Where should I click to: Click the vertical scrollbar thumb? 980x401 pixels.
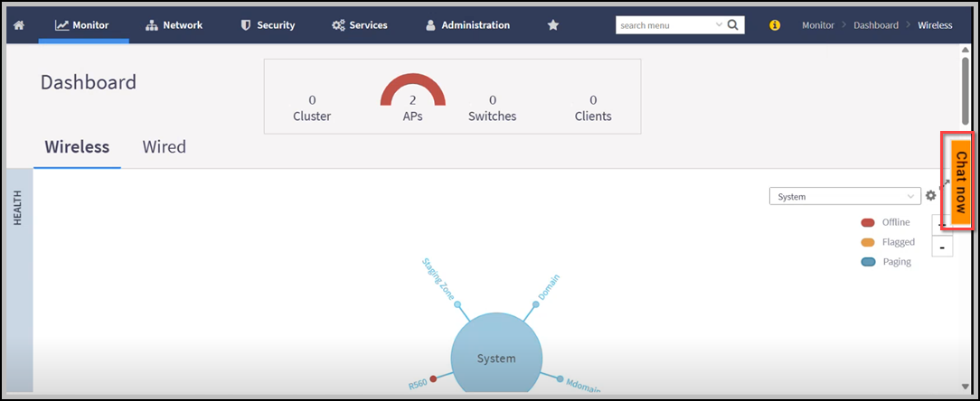966,92
